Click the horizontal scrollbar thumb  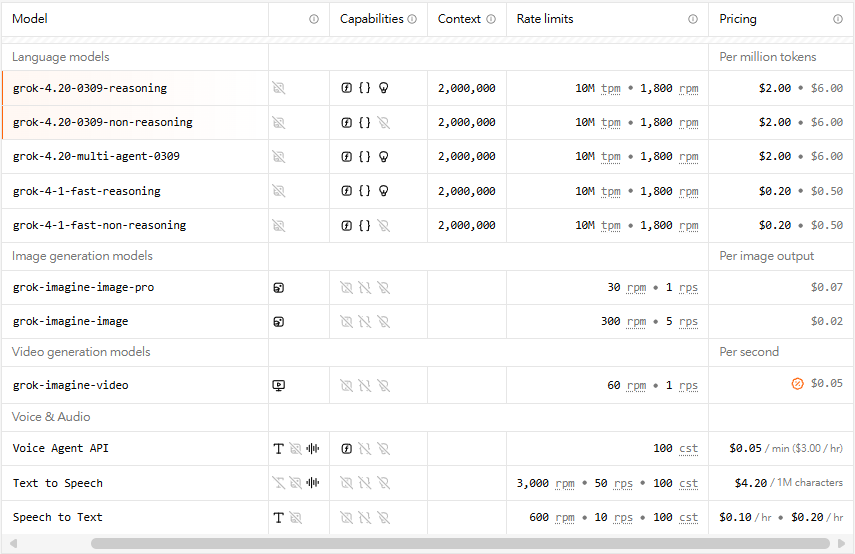click(460, 544)
